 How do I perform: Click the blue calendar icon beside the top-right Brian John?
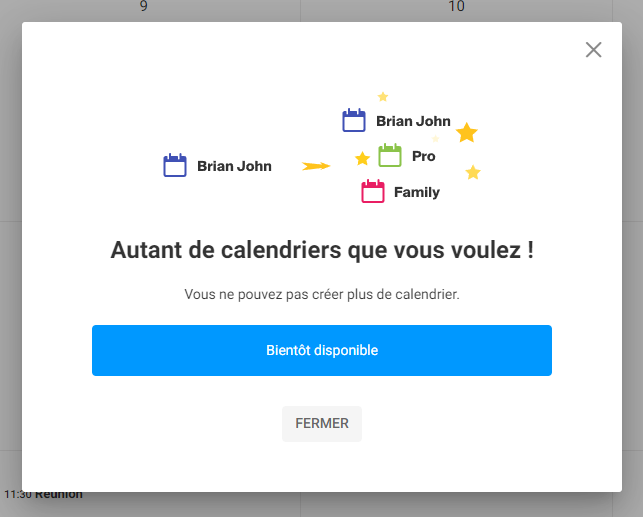click(x=354, y=120)
